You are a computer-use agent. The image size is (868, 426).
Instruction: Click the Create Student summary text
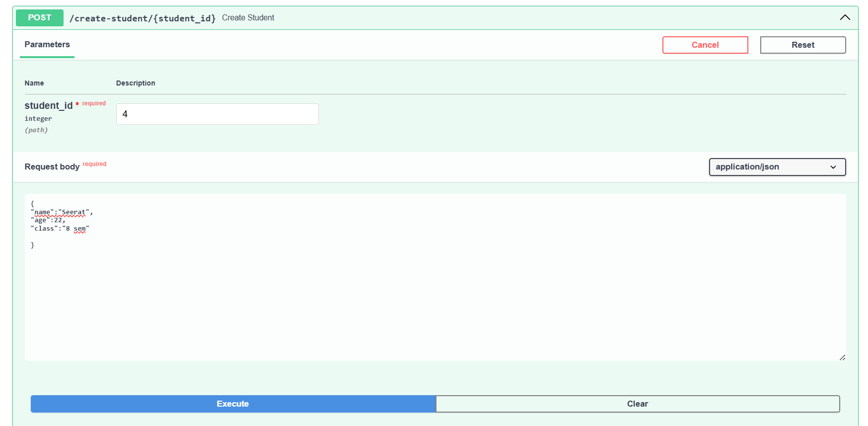[248, 18]
